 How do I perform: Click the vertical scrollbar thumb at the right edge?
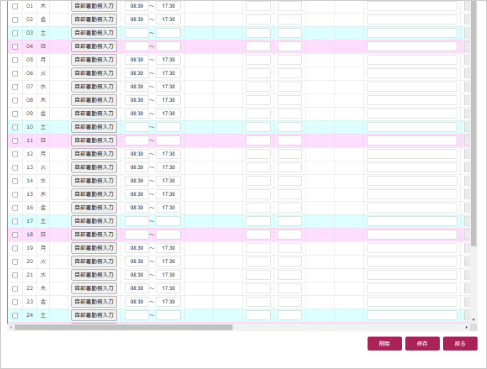[x=473, y=123]
